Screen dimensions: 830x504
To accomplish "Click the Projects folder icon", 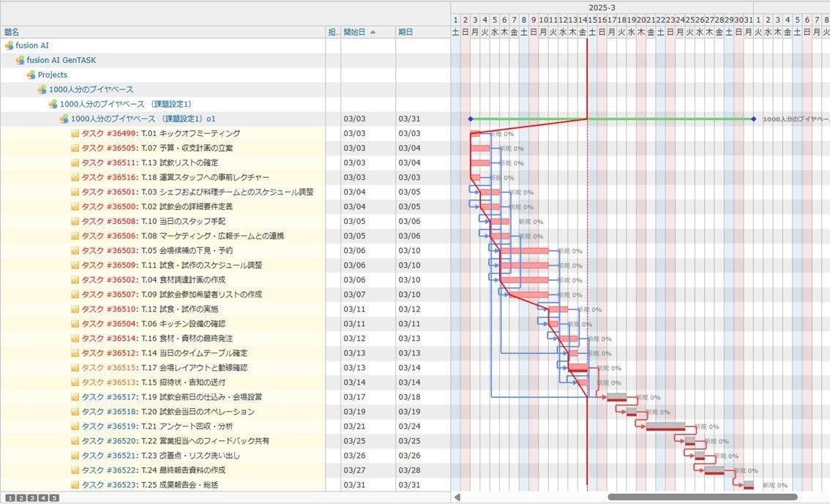I will (31, 75).
